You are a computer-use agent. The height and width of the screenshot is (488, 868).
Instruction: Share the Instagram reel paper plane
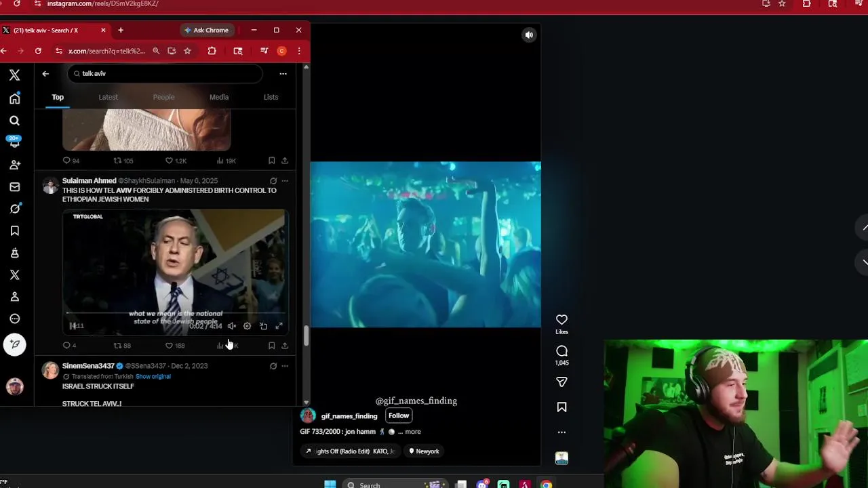point(561,382)
